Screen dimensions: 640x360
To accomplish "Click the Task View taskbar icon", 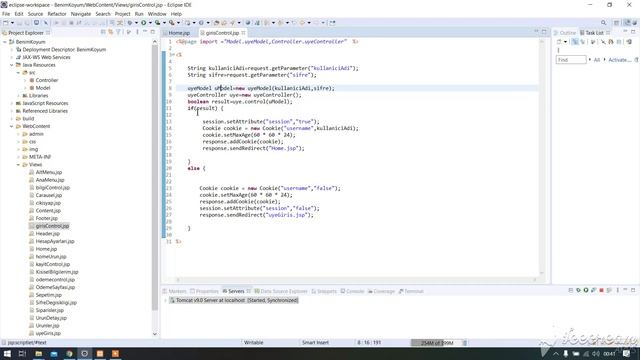I will point(22,353).
